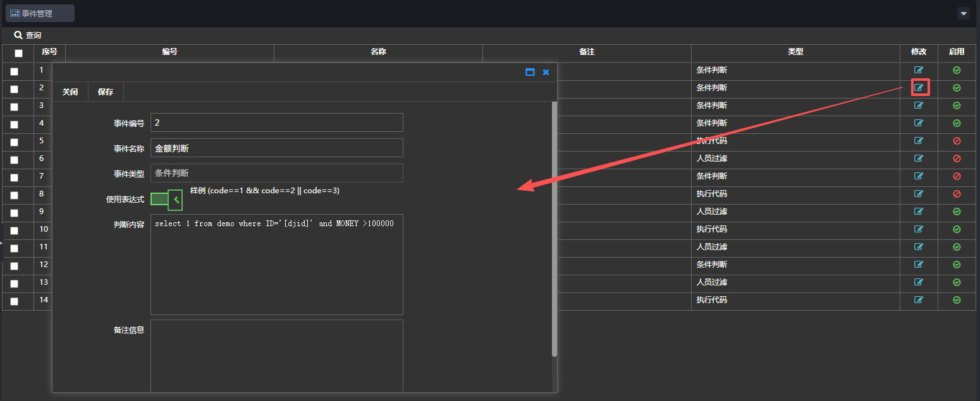Click the red disabled icon in row 8
The width and height of the screenshot is (980, 401).
click(957, 194)
